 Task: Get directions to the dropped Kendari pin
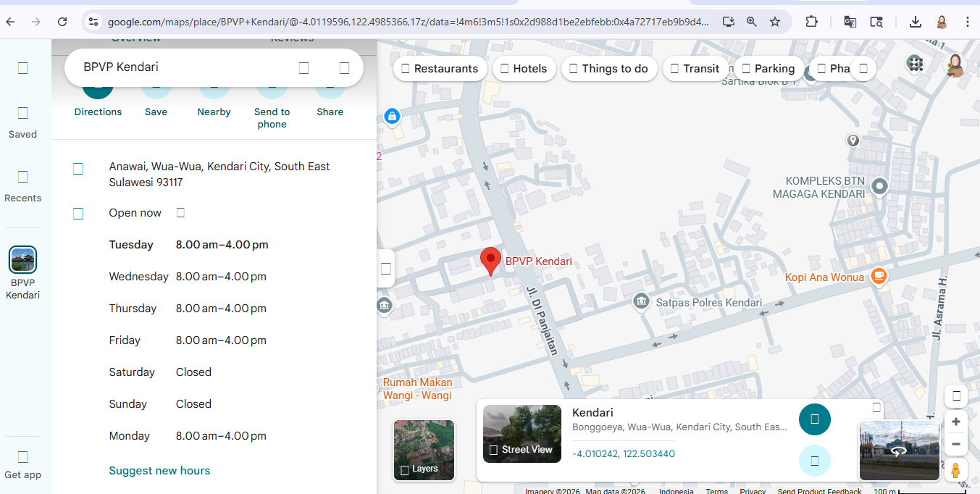[x=815, y=419]
